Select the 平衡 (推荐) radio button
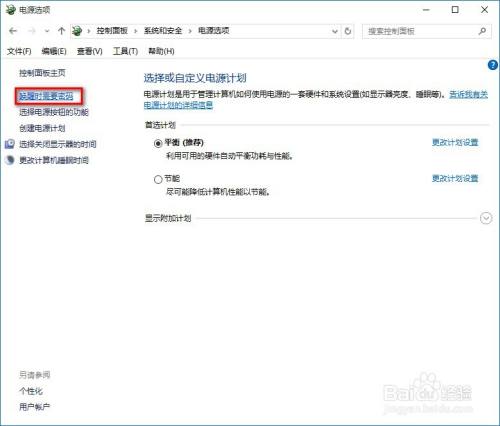Screen dimensions: 500x426 tap(158, 144)
